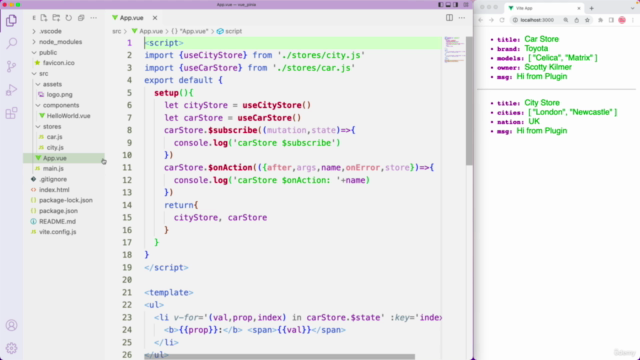The image size is (640, 360).
Task: Toggle the primary side bar layout button
Action: (440, 5)
